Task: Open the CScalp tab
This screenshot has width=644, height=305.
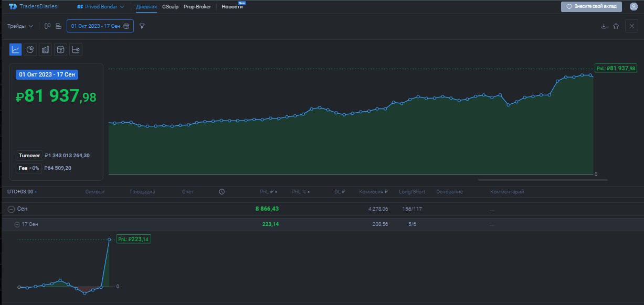Action: [170, 7]
